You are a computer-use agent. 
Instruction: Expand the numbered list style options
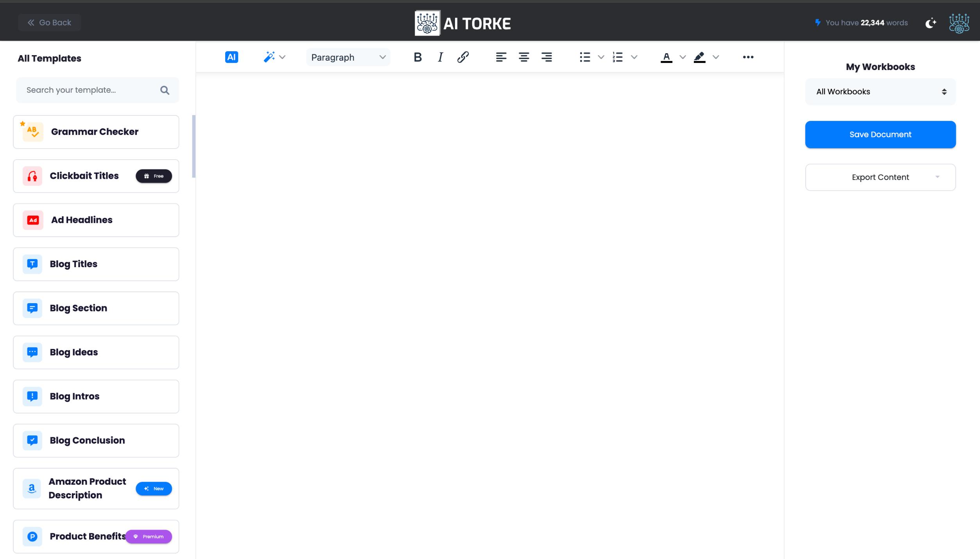(x=634, y=57)
